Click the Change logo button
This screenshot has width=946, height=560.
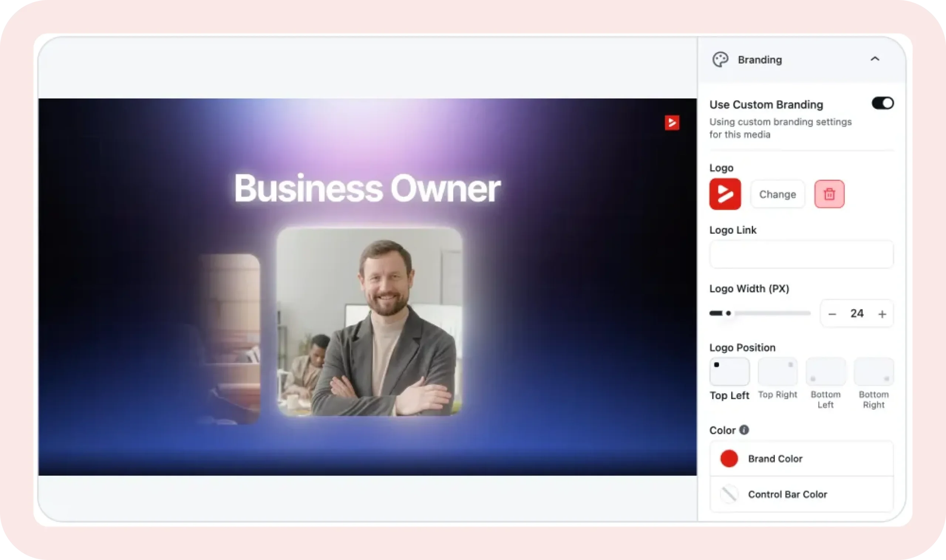pos(777,194)
